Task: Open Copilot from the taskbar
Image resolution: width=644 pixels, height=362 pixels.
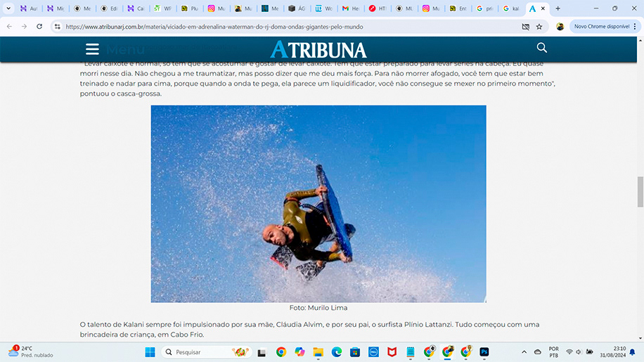Action: click(x=300, y=352)
